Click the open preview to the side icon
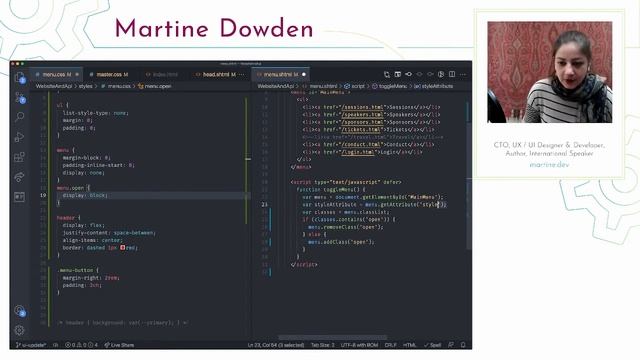 click(x=398, y=74)
